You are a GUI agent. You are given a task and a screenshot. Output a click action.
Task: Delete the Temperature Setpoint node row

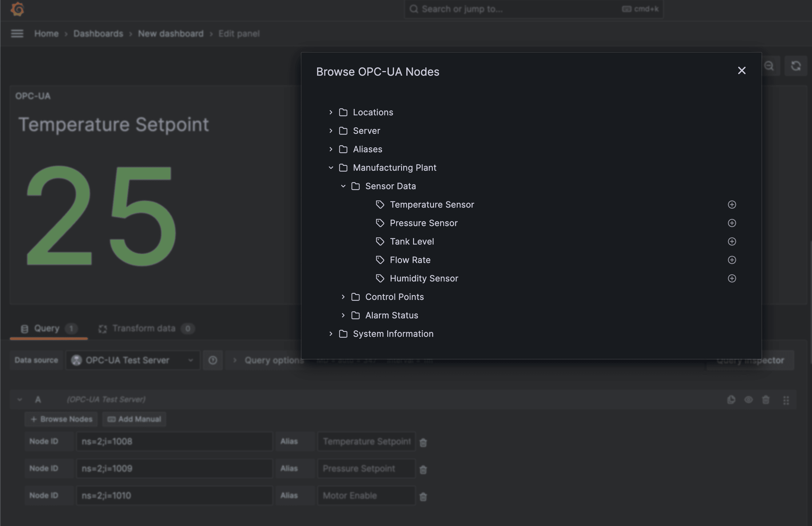[423, 442]
